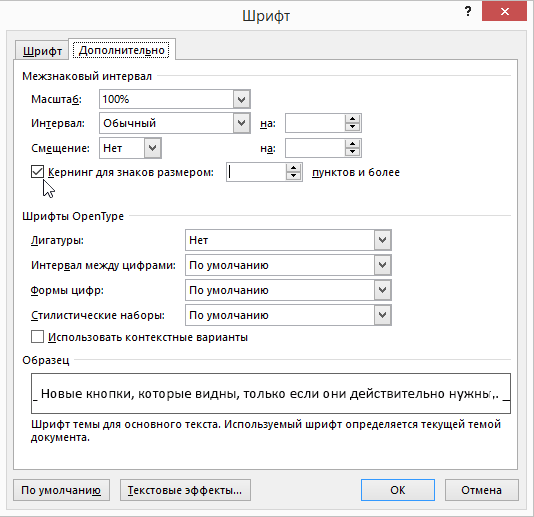Increase the Интервал spacing value with up arrow
Image resolution: width=534 pixels, height=517 pixels.
pyautogui.click(x=352, y=119)
